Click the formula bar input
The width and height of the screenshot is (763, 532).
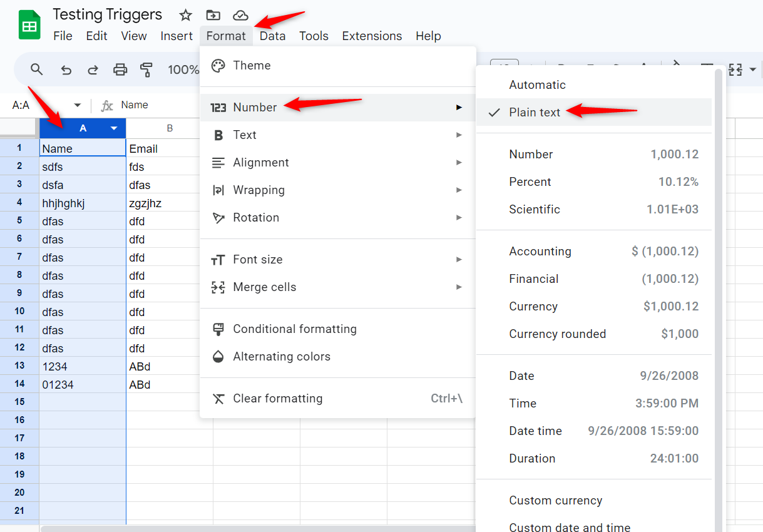pos(158,105)
